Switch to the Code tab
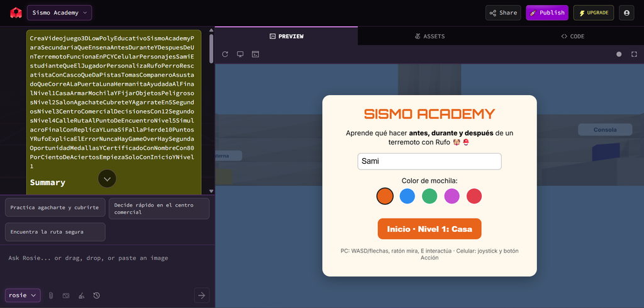The image size is (644, 308). (572, 36)
